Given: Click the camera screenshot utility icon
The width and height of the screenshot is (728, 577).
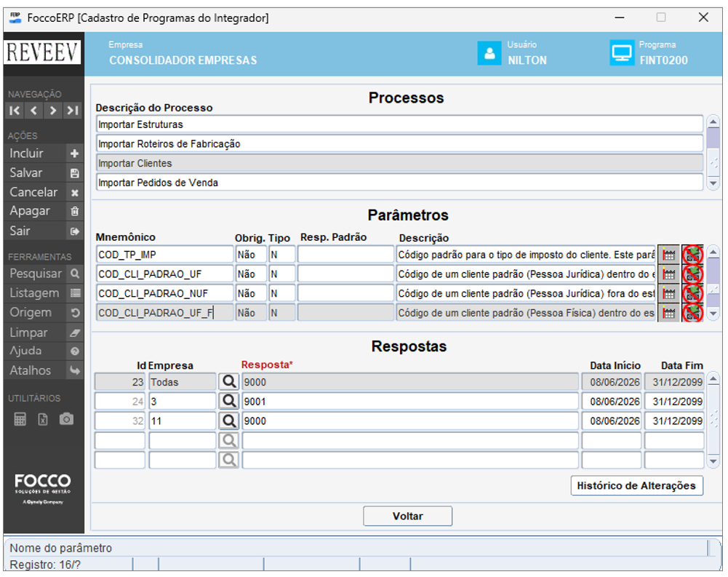Looking at the screenshot, I should click(66, 419).
